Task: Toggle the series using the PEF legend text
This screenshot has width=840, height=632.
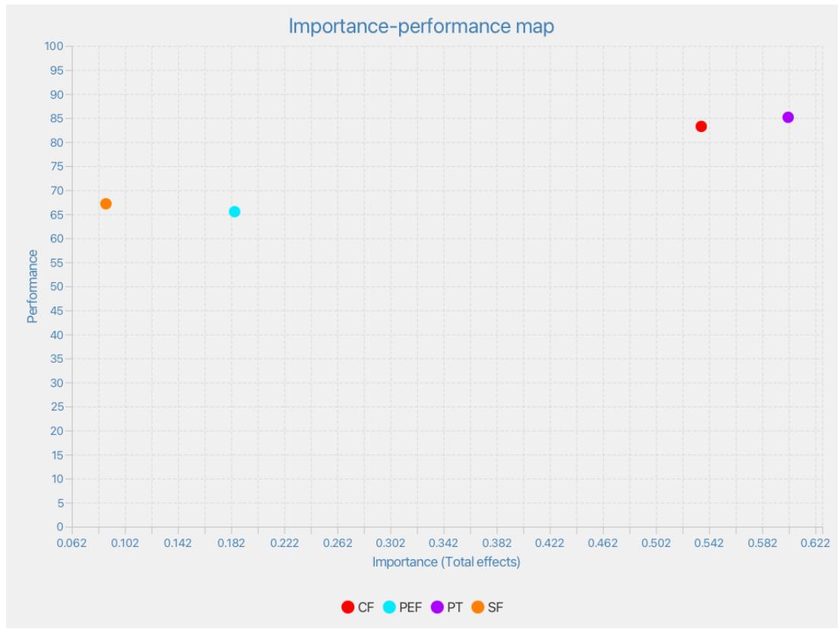Action: click(411, 607)
